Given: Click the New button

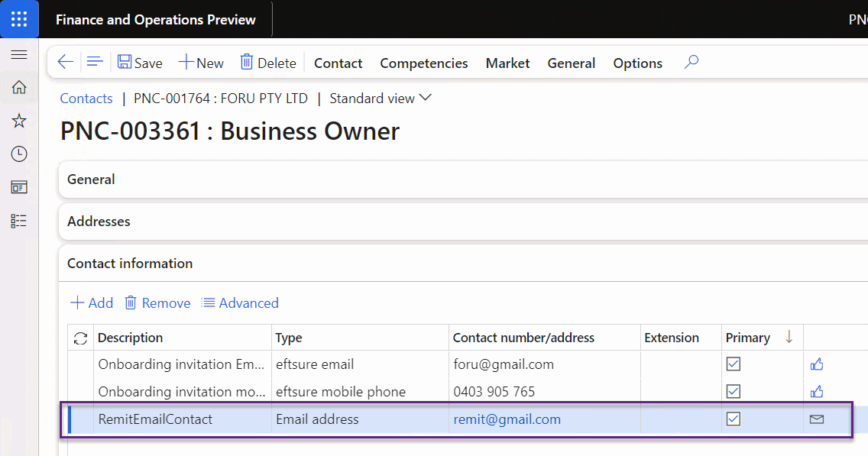Looking at the screenshot, I should (x=201, y=63).
